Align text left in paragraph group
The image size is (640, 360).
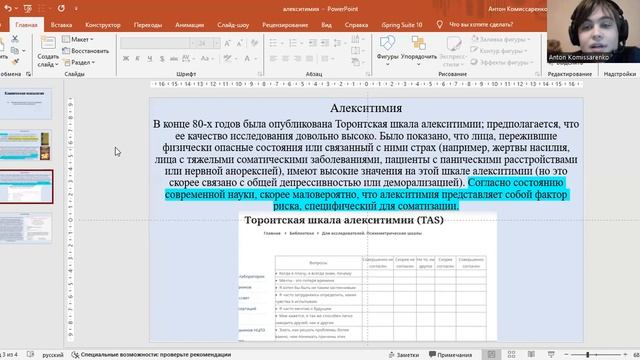click(x=273, y=59)
